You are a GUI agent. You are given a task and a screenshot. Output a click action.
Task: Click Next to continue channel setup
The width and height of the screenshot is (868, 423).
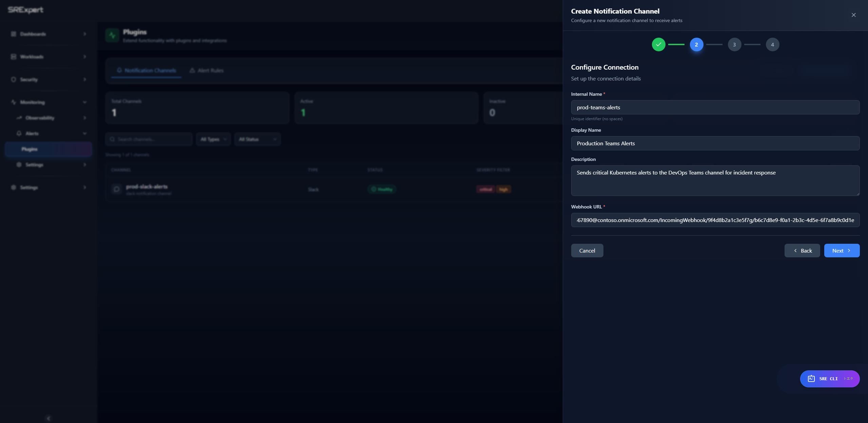(842, 250)
